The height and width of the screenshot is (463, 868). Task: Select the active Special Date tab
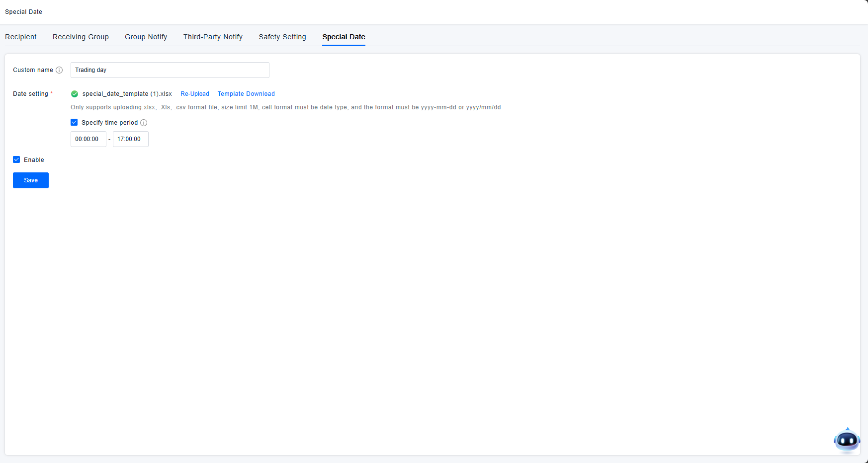pos(344,37)
